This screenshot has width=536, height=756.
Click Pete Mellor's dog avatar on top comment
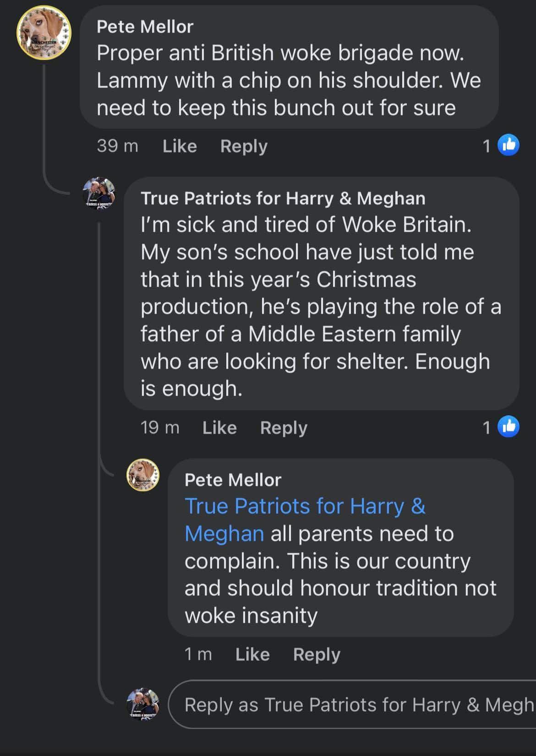point(44,33)
